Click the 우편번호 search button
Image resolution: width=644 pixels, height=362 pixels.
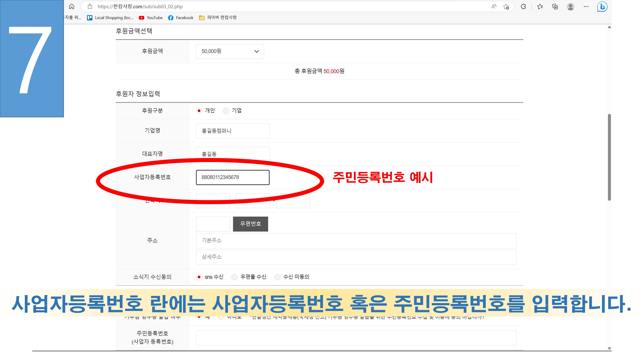click(x=250, y=224)
